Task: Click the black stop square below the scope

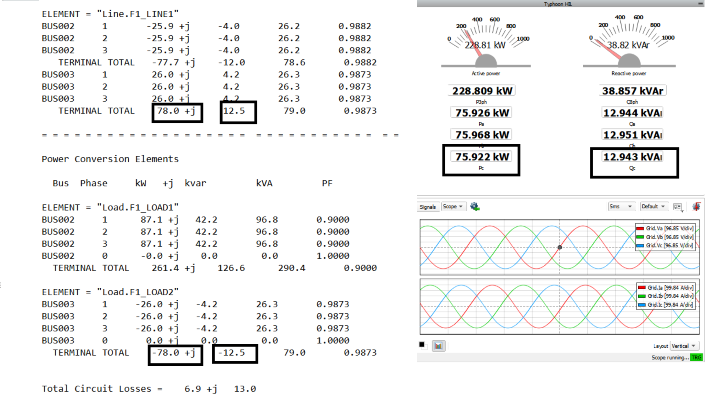Action: tap(422, 345)
